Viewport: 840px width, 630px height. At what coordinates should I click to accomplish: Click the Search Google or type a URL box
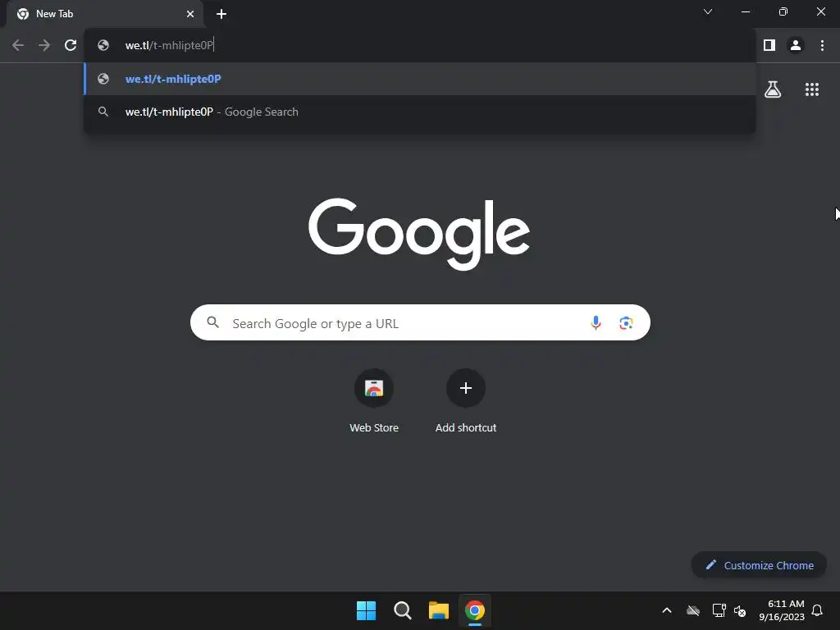[420, 322]
